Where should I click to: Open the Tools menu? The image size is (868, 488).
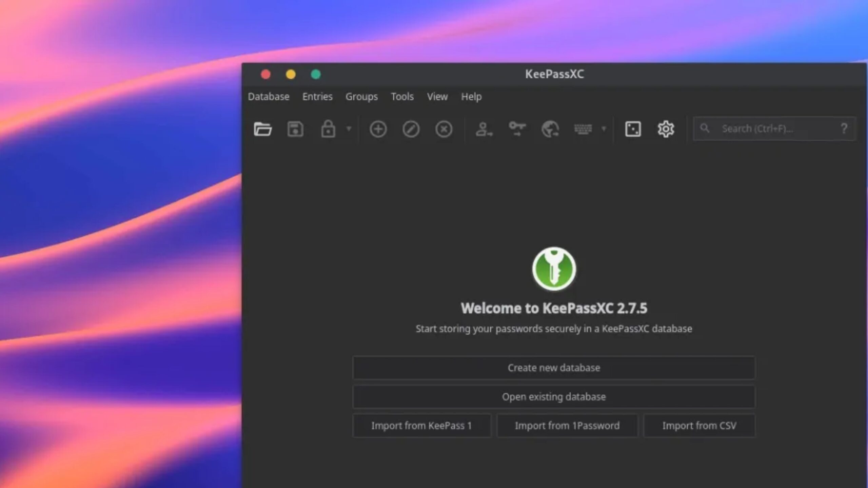point(402,97)
